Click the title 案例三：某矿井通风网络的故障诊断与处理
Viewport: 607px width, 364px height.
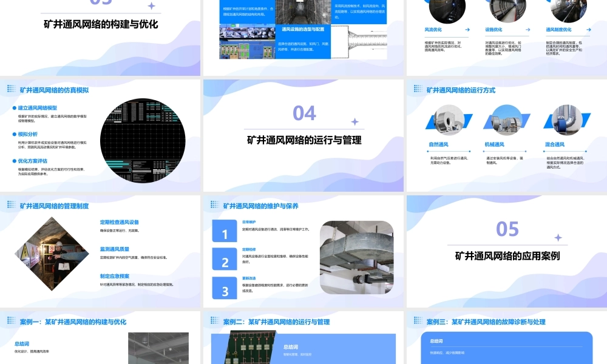coord(486,322)
